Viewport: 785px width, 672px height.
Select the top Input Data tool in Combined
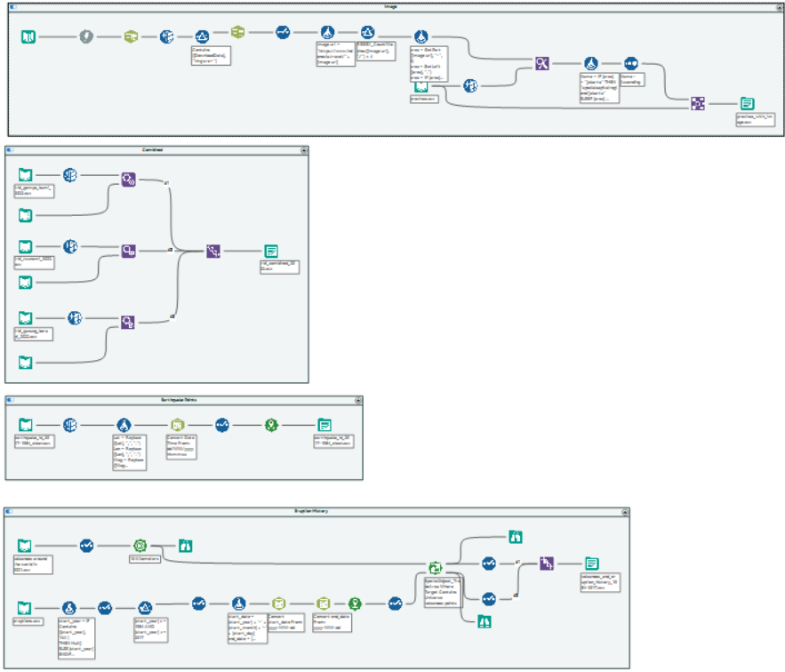pyautogui.click(x=25, y=175)
